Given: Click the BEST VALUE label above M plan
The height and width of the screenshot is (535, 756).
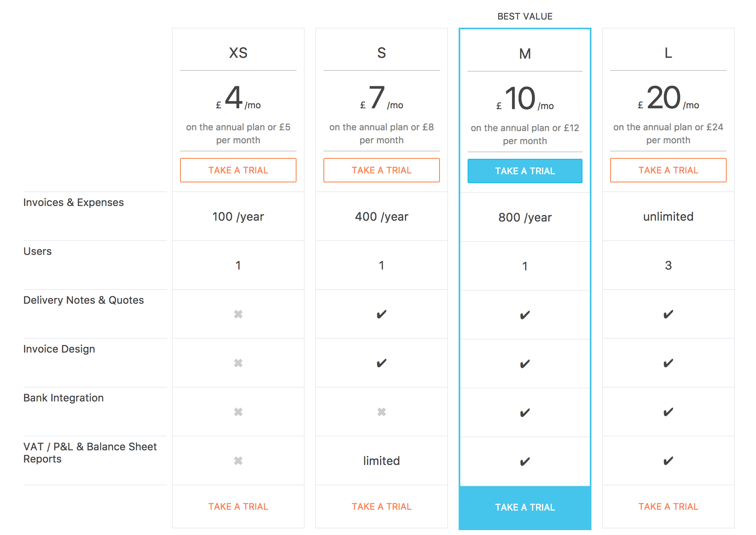Looking at the screenshot, I should point(525,16).
